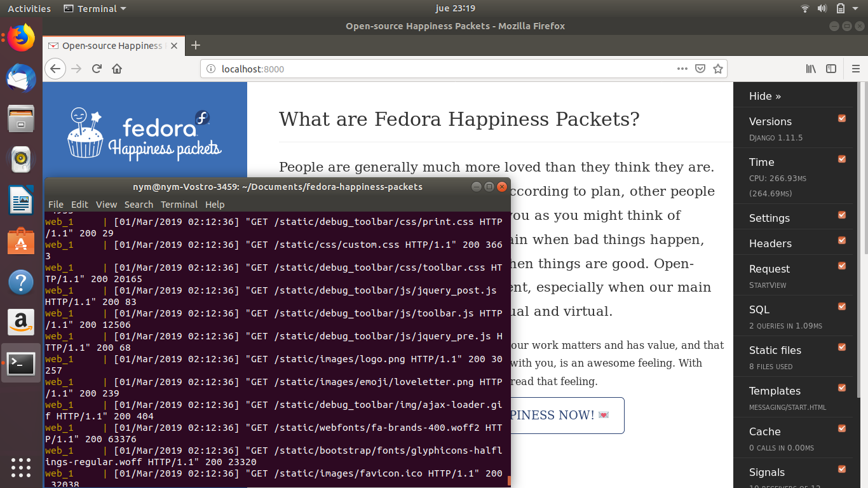Uncheck the Headers panel checkbox
The width and height of the screenshot is (868, 488).
point(842,240)
